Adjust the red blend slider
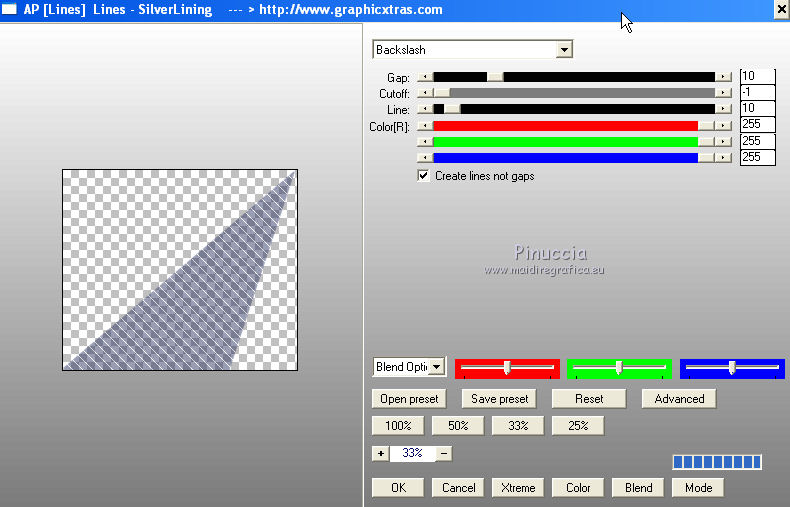790x507 pixels. coord(507,368)
